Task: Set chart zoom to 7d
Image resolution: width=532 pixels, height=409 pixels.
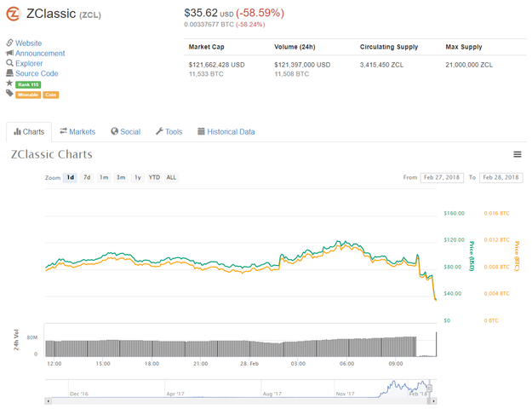Action: [87, 178]
